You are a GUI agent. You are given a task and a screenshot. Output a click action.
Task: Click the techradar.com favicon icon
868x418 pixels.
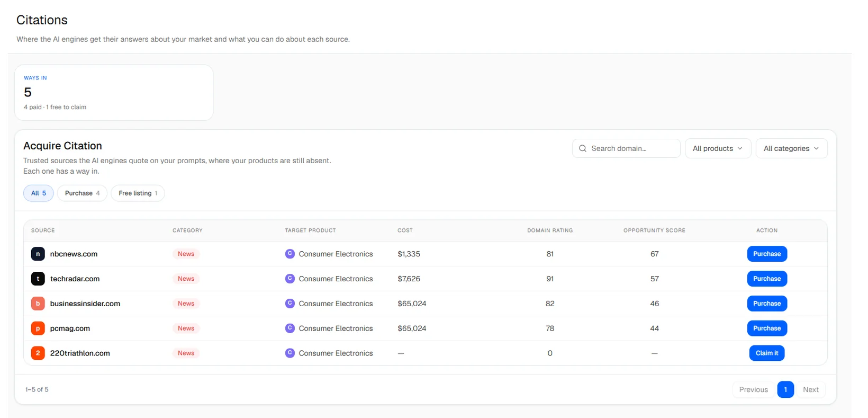pyautogui.click(x=38, y=279)
